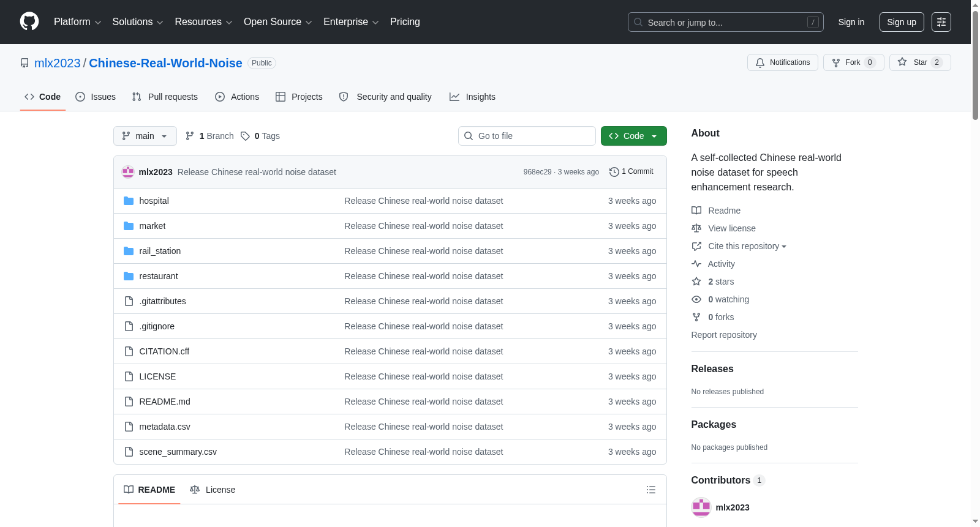Image resolution: width=980 pixels, height=527 pixels.
Task: Open the hospital folder name
Action: tap(154, 201)
